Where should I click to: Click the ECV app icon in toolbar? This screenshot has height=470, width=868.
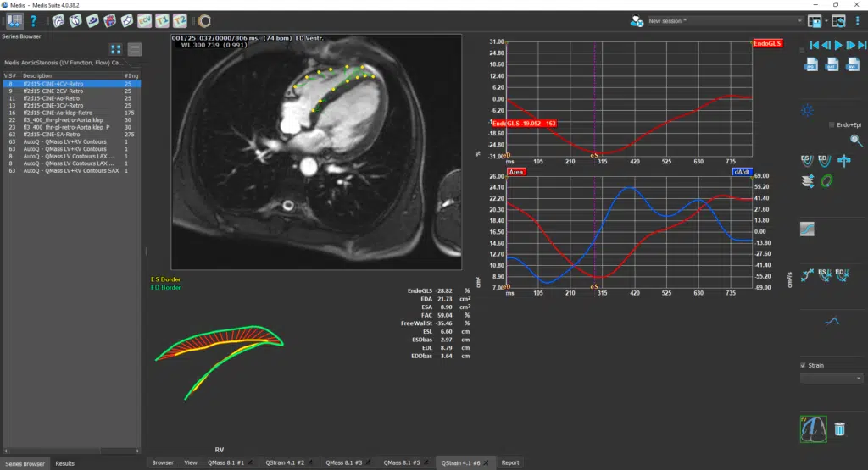(144, 20)
